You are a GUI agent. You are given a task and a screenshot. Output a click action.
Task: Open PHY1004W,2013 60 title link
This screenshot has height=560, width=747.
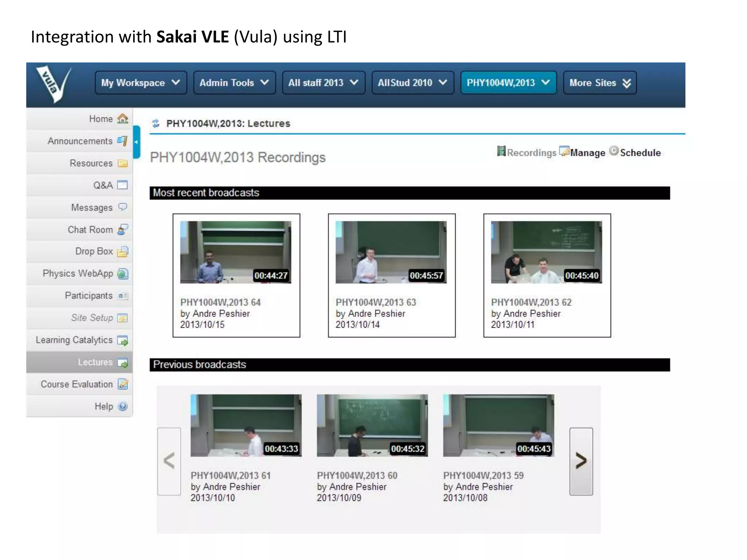[357, 475]
